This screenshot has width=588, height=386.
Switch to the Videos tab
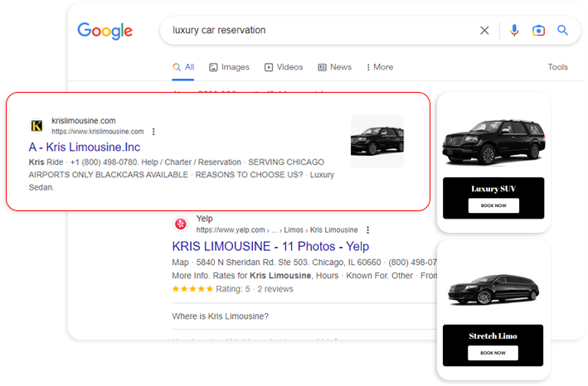pos(284,67)
